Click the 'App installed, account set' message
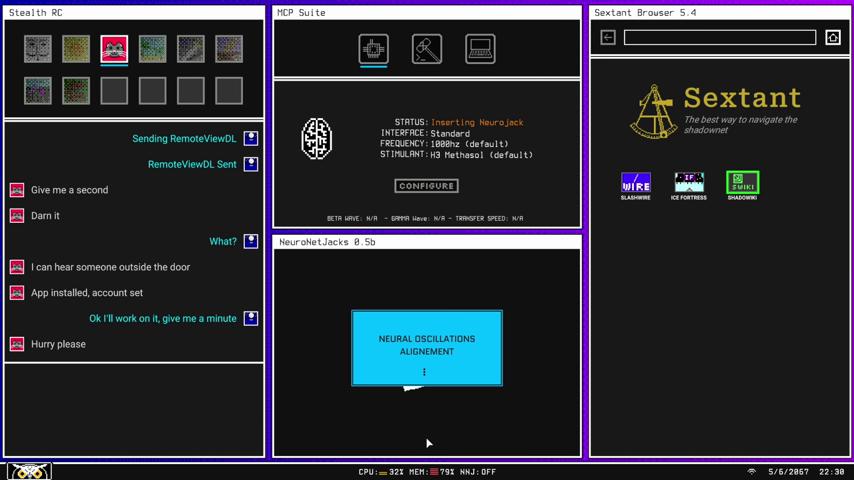The width and height of the screenshot is (854, 480). (87, 293)
